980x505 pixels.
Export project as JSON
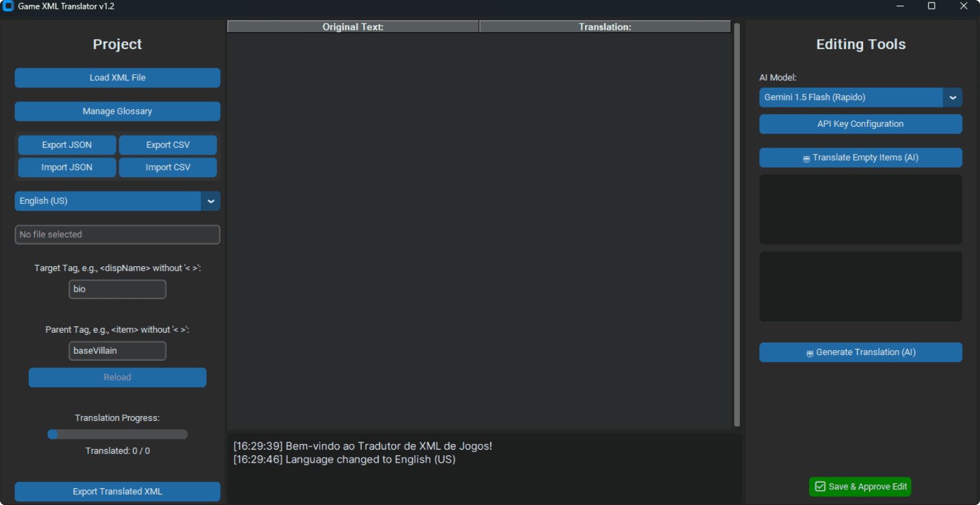tap(67, 145)
